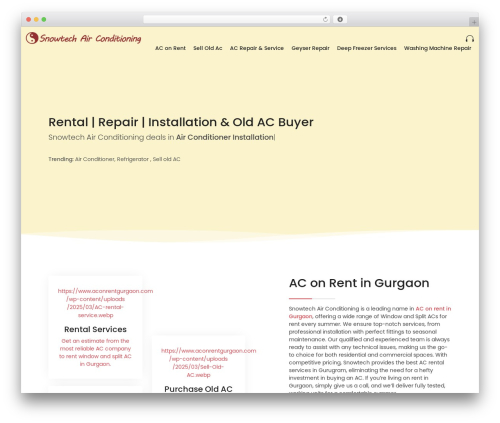The width and height of the screenshot is (500, 423).
Task: Minimize window with the yellow button
Action: 36,20
